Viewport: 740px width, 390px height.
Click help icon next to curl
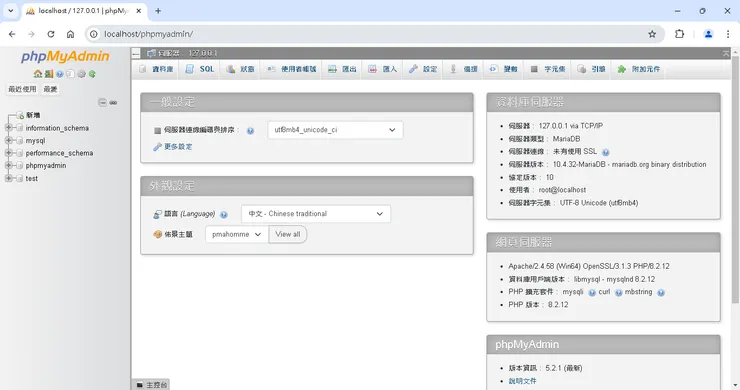(618, 293)
